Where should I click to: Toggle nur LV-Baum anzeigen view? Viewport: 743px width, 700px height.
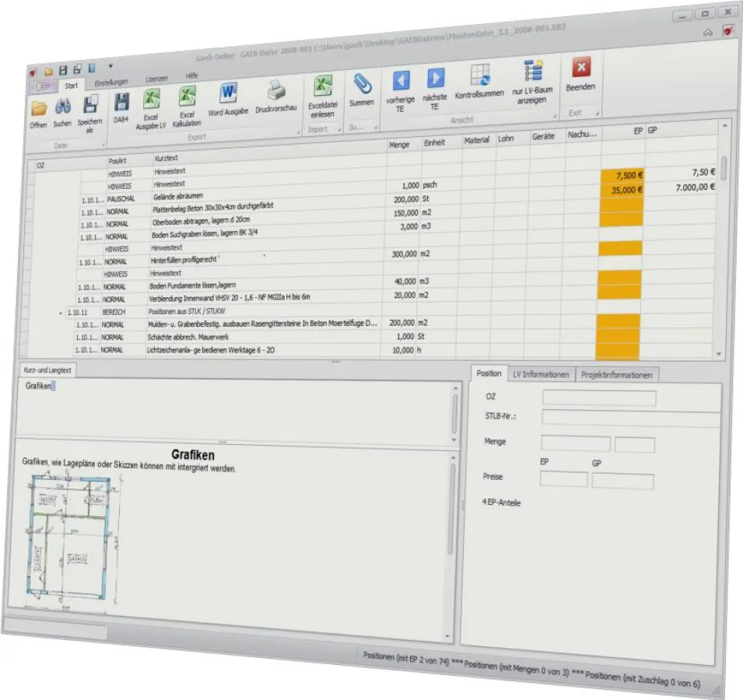coord(534,72)
